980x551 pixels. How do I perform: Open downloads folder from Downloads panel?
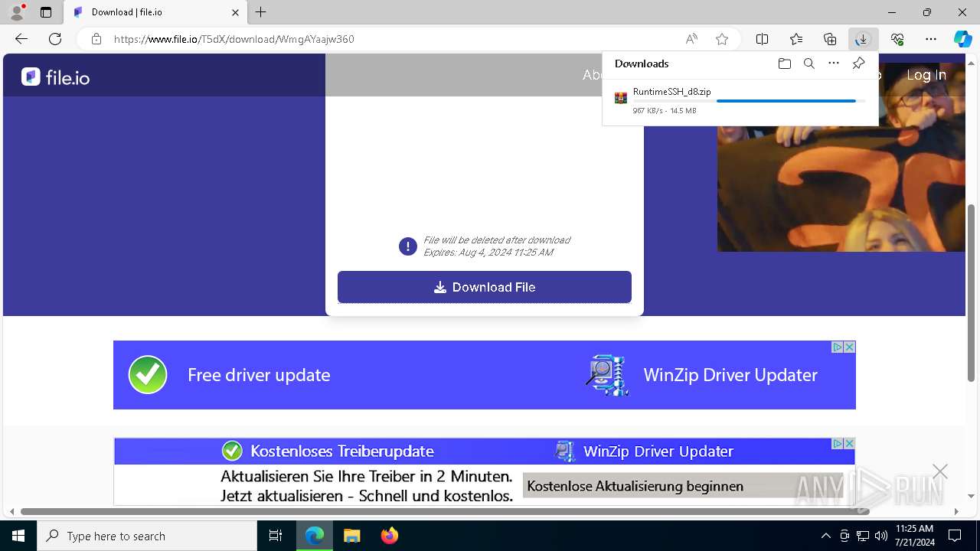coord(784,64)
